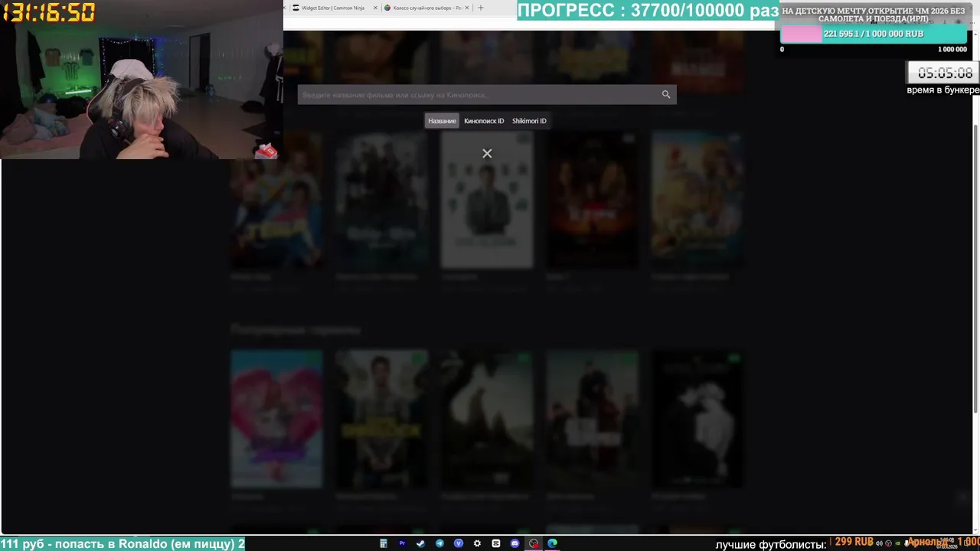Viewport: 980px width, 551px height.
Task: Close the search overlay with X icon
Action: [487, 154]
